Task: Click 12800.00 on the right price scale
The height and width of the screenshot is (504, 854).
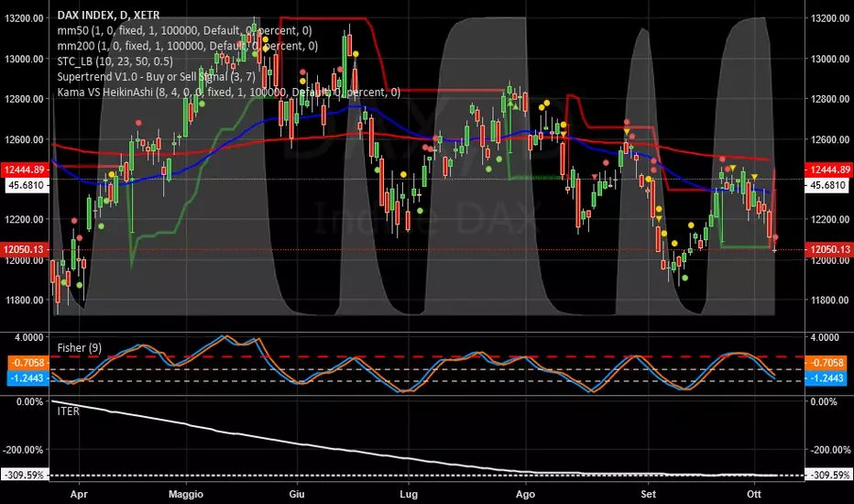Action: (830, 99)
